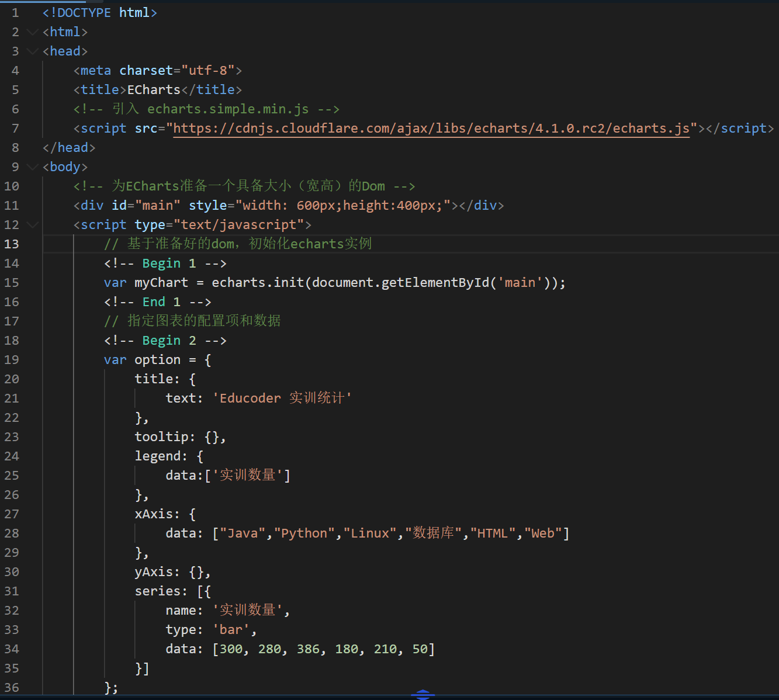Click the 'bar' type value
This screenshot has width=779, height=700.
231,630
